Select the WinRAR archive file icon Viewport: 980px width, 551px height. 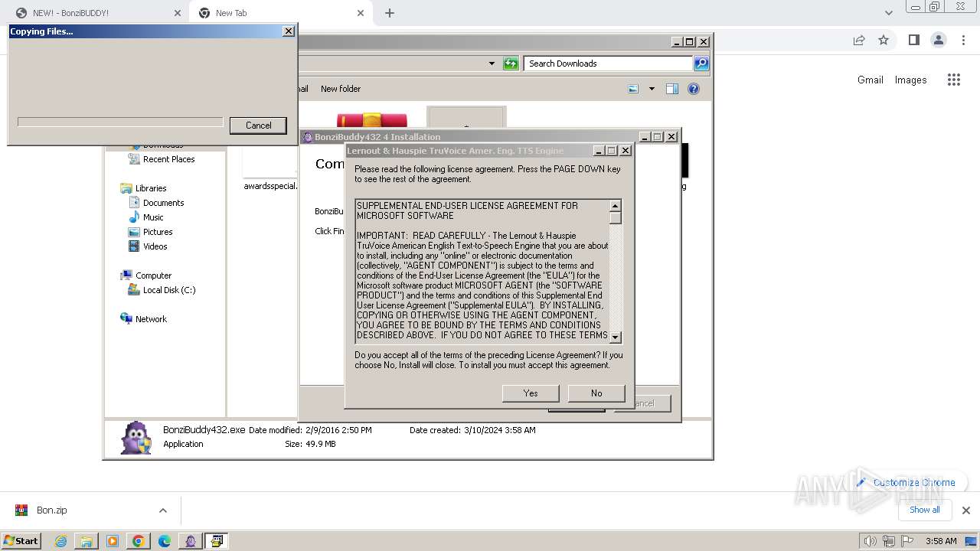(371, 121)
